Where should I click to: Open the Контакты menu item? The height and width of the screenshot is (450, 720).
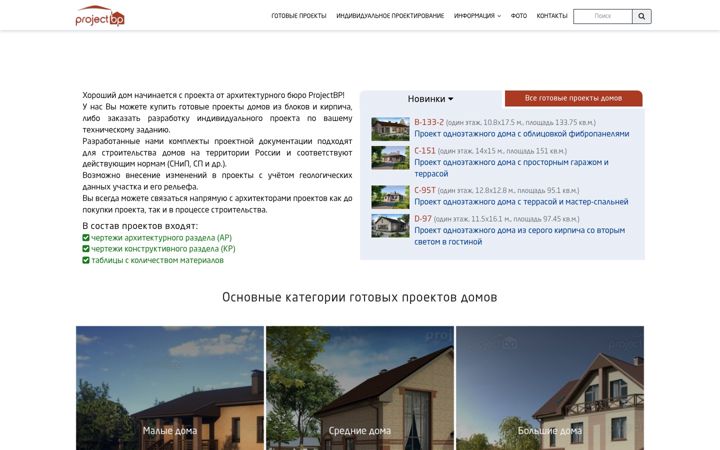(552, 16)
